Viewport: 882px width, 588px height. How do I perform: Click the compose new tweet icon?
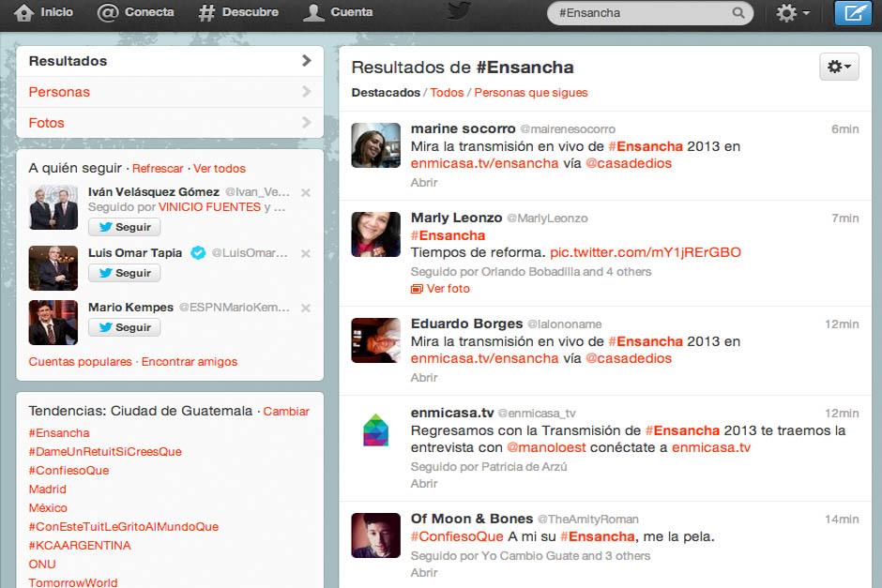852,13
